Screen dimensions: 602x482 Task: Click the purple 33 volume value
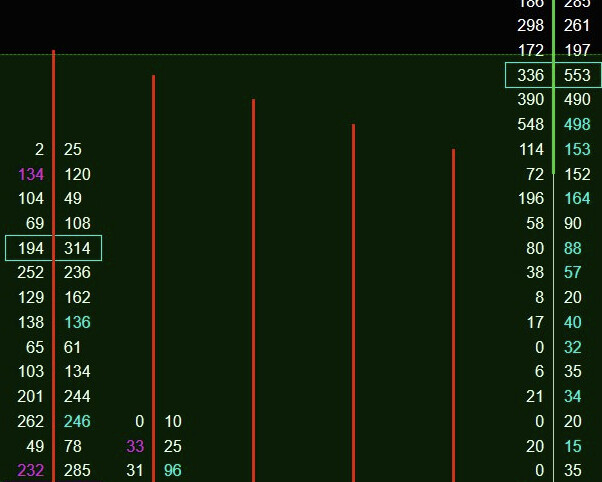pyautogui.click(x=136, y=445)
